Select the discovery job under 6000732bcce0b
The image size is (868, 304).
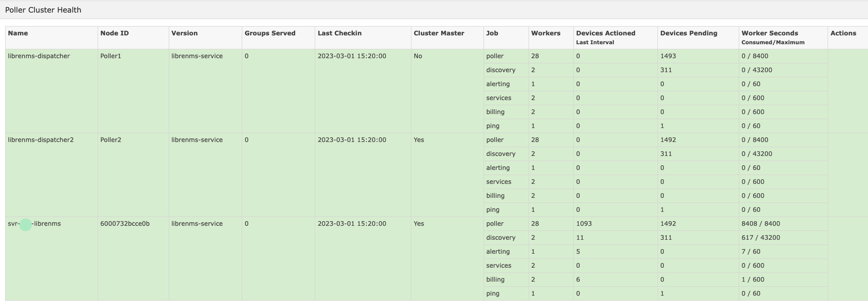[x=501, y=237]
